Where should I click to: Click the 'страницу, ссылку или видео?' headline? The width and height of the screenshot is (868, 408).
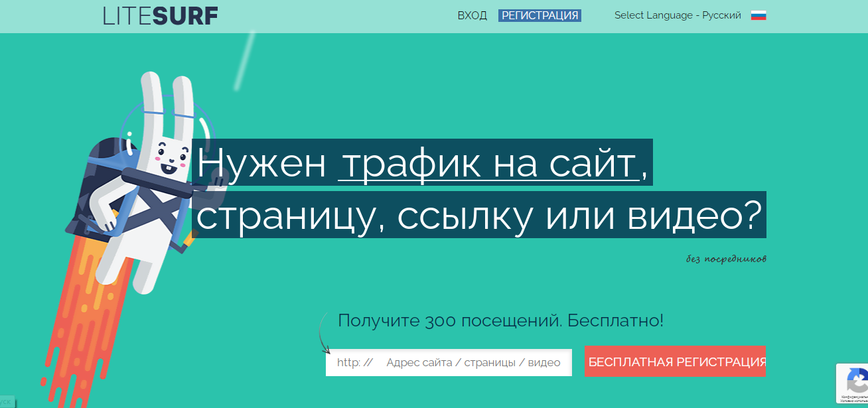pyautogui.click(x=480, y=216)
